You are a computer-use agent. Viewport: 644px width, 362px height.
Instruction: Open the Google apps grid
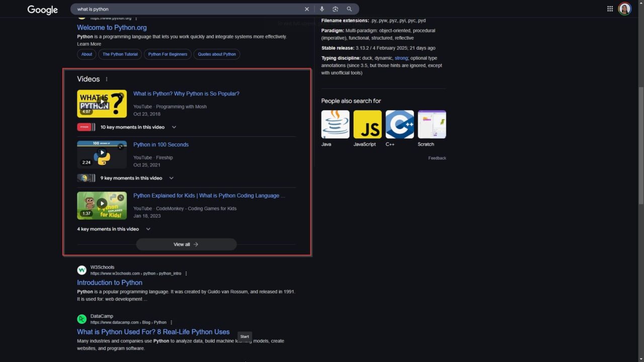click(x=610, y=9)
